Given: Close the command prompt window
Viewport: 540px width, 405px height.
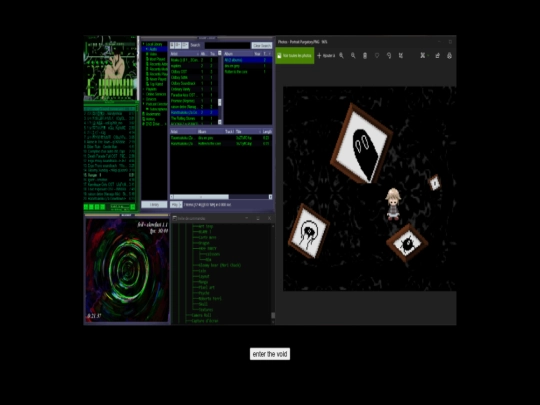Looking at the screenshot, I should click(269, 218).
